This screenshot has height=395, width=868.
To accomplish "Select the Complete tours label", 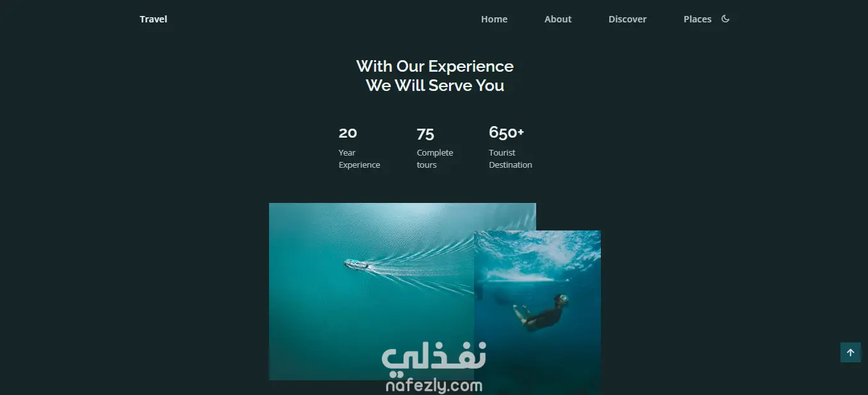I will click(435, 159).
